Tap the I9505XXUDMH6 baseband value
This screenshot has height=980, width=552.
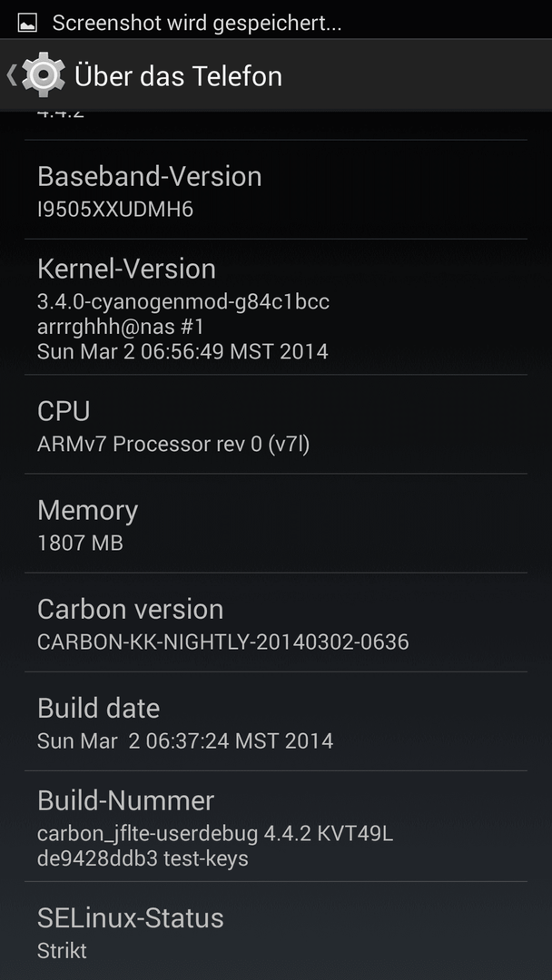tap(115, 210)
